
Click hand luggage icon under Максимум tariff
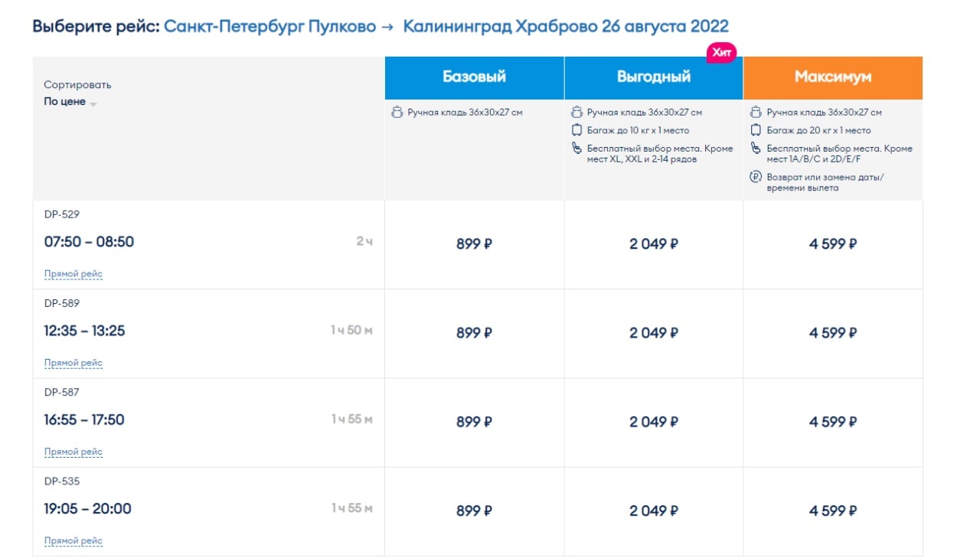point(756,113)
